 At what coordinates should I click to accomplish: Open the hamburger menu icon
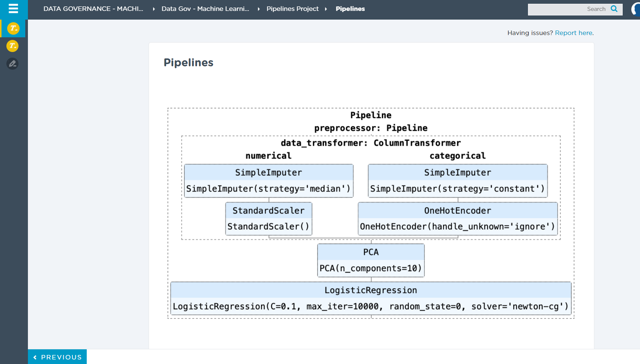tap(13, 8)
